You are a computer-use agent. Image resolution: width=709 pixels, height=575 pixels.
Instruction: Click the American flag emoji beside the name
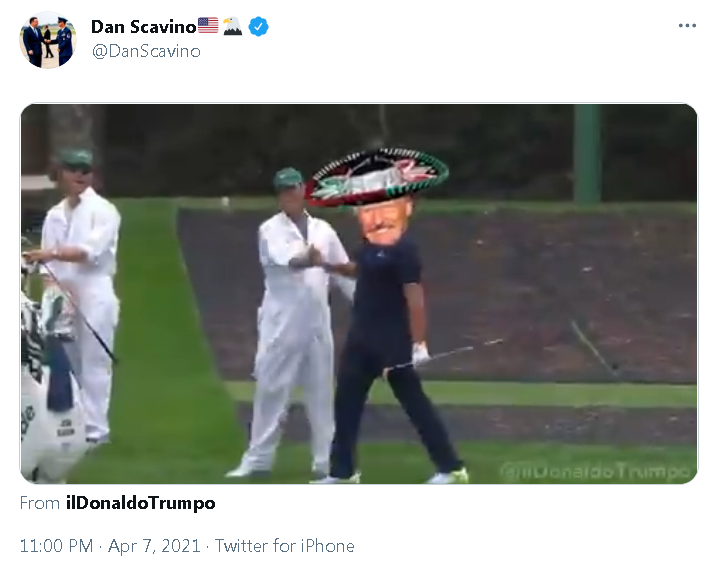tap(208, 26)
